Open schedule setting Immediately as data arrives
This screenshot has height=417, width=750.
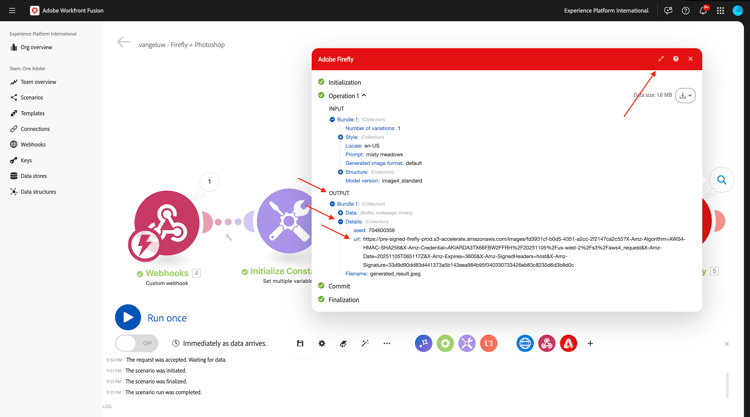click(220, 343)
